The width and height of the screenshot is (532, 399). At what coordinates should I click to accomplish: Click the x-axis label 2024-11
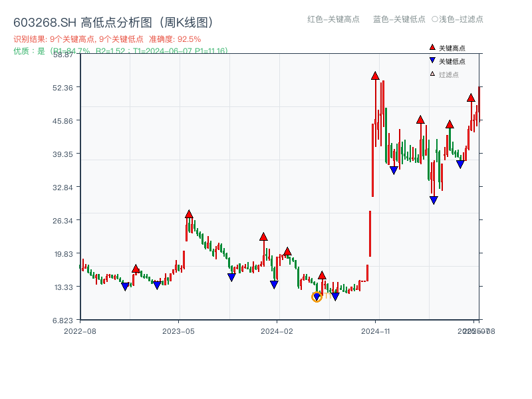375,331
